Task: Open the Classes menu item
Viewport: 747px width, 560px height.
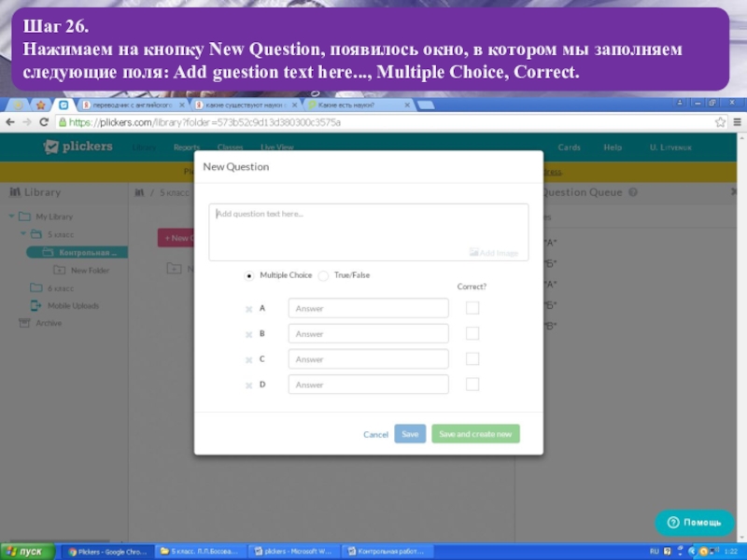Action: coord(230,147)
